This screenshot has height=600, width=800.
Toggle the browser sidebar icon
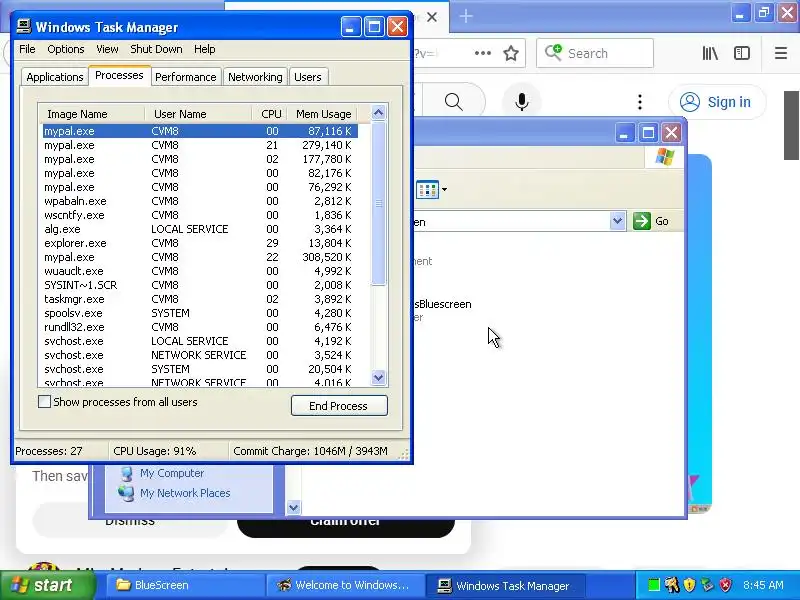(742, 53)
